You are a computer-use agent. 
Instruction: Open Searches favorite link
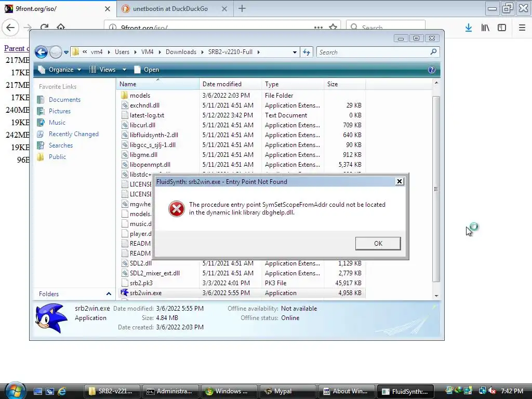pyautogui.click(x=61, y=145)
